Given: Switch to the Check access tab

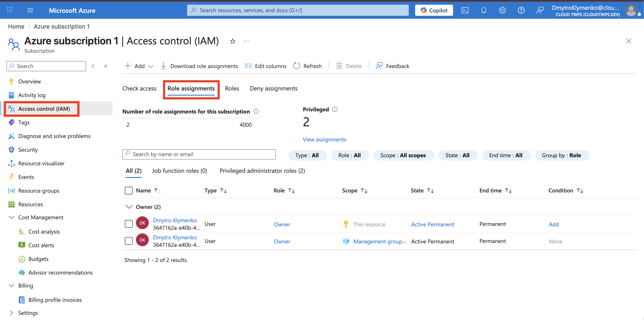Looking at the screenshot, I should click(139, 88).
